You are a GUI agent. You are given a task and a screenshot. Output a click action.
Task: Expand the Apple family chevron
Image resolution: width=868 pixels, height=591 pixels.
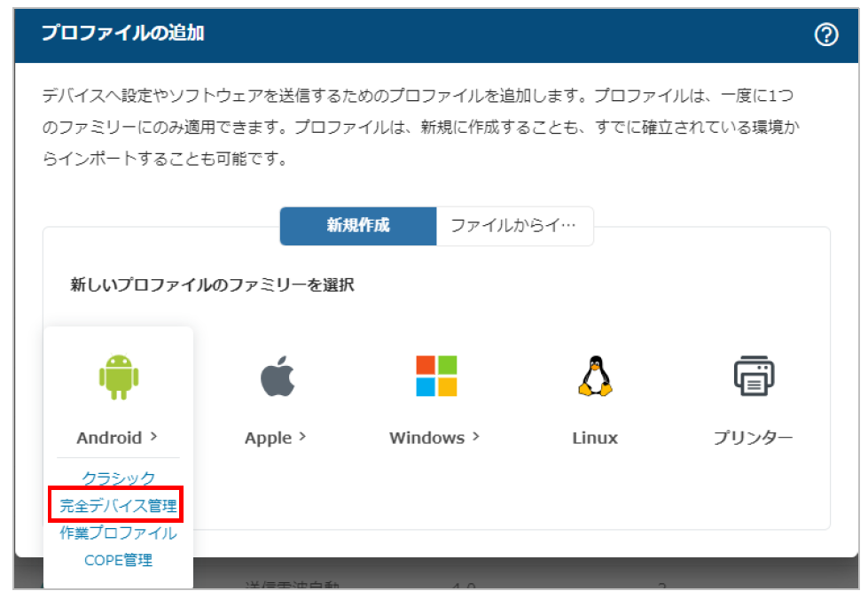[x=302, y=437]
